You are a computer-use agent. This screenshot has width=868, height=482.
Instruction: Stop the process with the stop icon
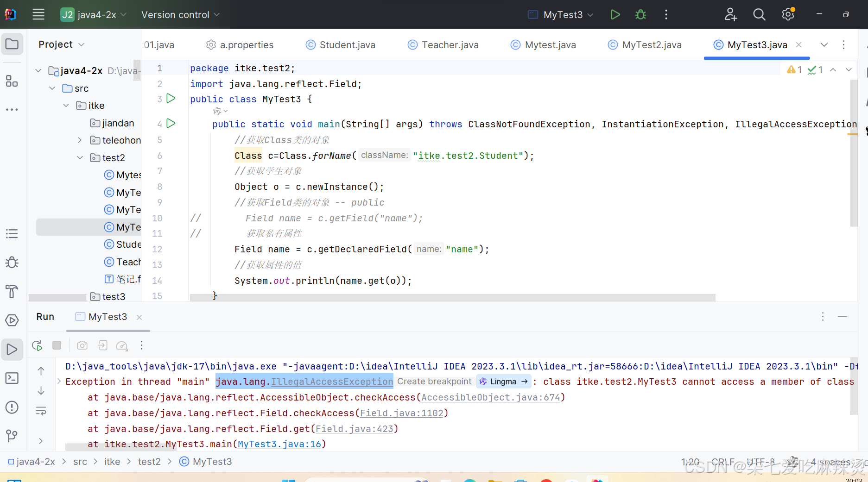[57, 345]
